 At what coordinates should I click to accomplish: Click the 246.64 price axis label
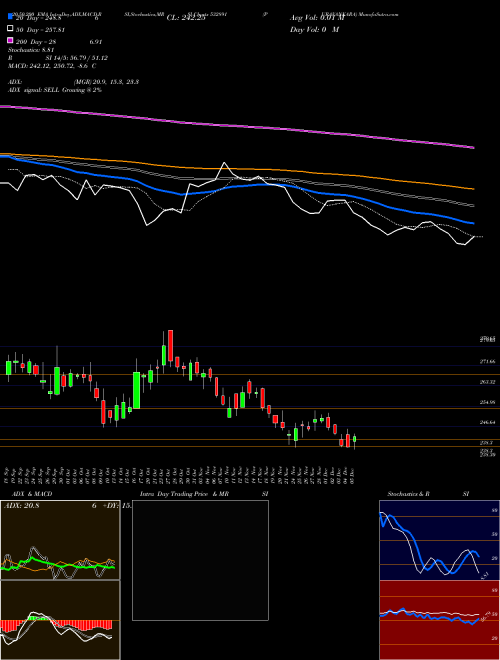(x=487, y=422)
